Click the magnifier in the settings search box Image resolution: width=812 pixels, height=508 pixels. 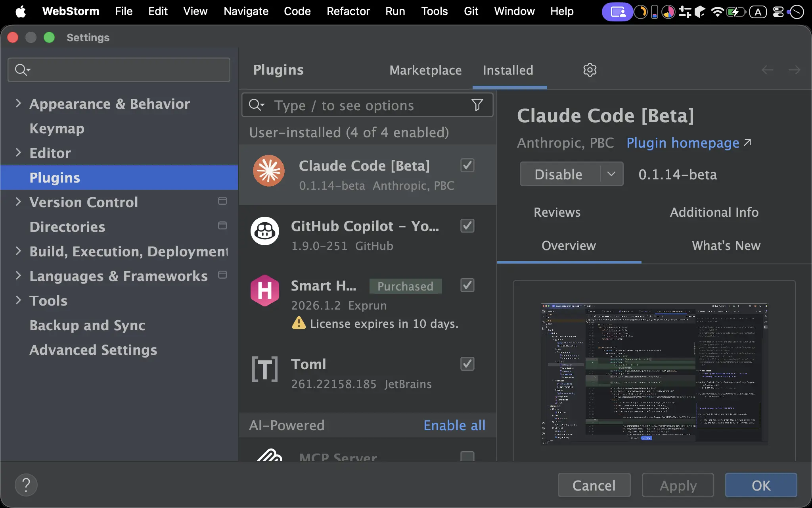click(x=22, y=70)
